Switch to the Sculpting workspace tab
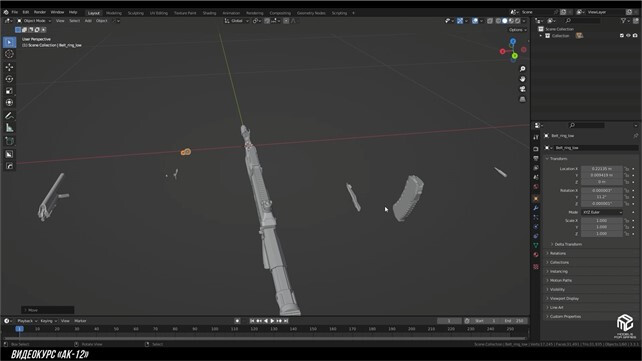This screenshot has width=642, height=361. coord(136,13)
